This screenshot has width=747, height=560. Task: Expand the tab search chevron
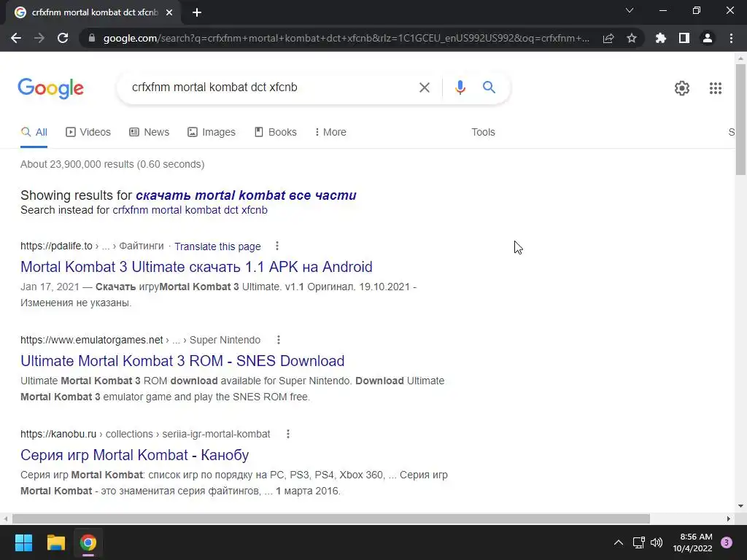pos(630,10)
